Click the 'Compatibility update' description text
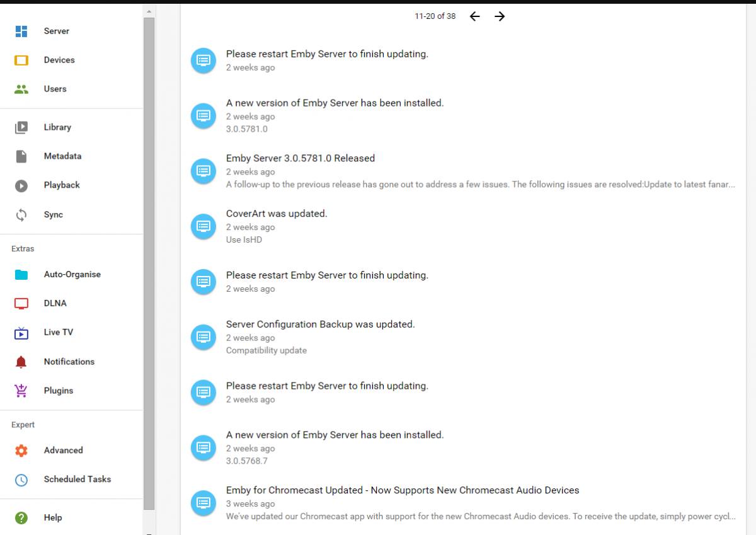Viewport: 756px width, 535px height. 266,350
